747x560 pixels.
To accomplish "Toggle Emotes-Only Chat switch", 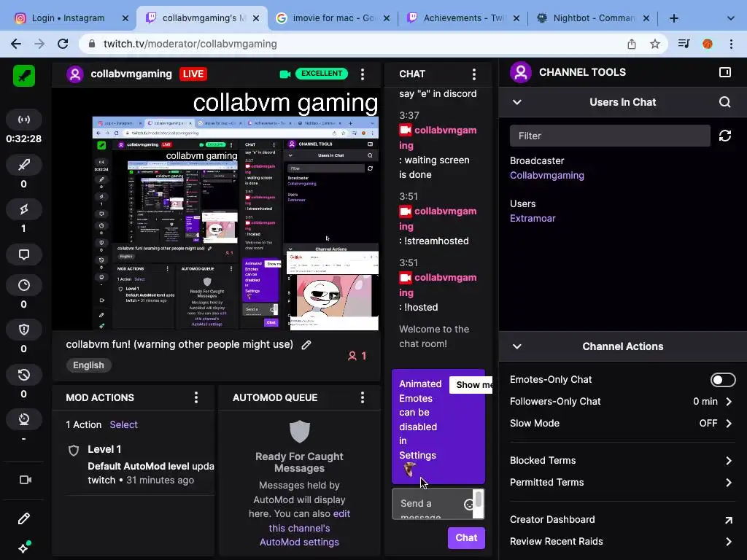I will pos(723,379).
